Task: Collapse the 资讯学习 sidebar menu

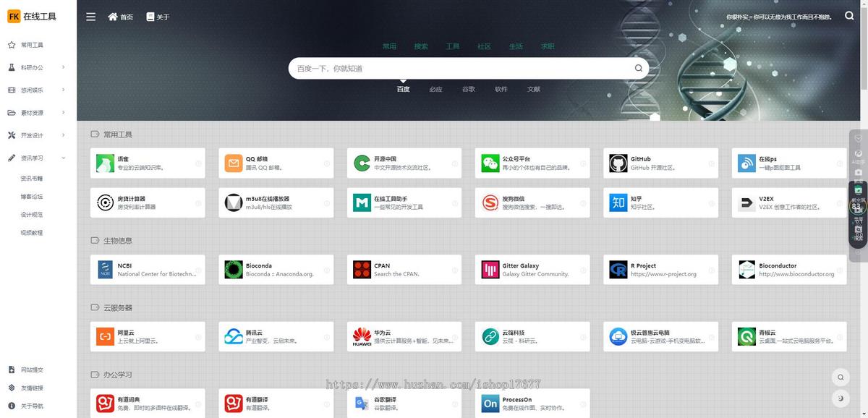Action: click(38, 158)
